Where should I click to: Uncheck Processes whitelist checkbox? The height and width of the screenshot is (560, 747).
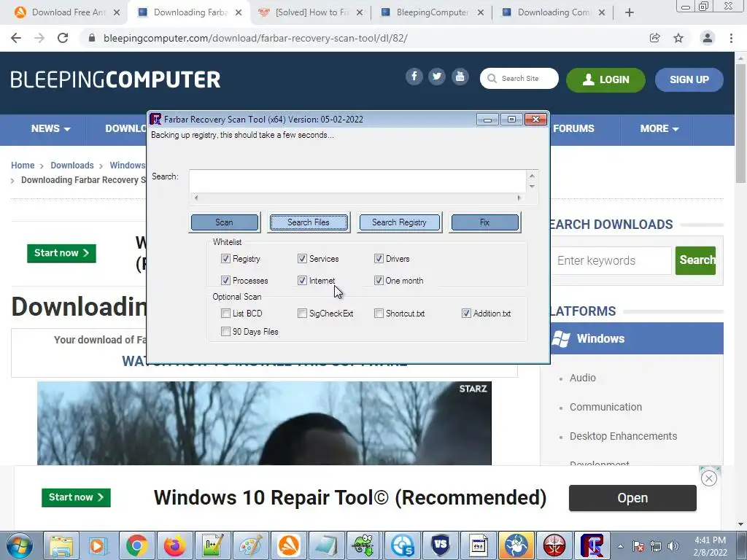226,281
